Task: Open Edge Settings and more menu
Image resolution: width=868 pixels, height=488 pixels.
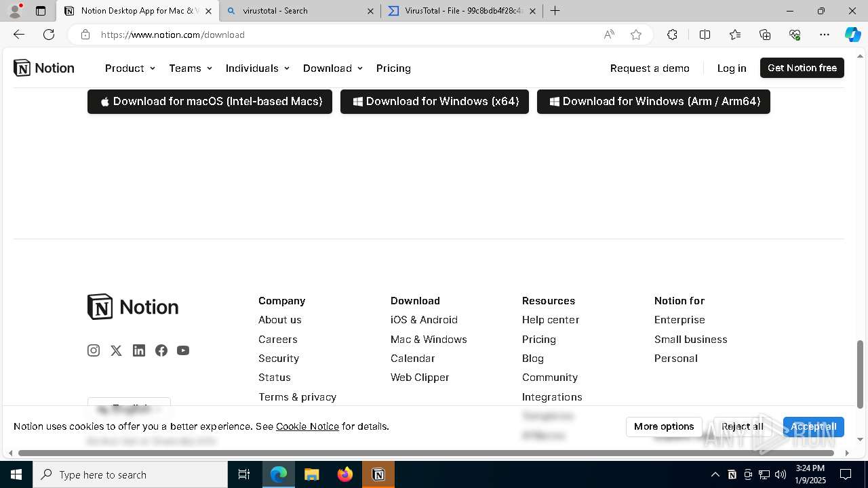Action: (825, 35)
